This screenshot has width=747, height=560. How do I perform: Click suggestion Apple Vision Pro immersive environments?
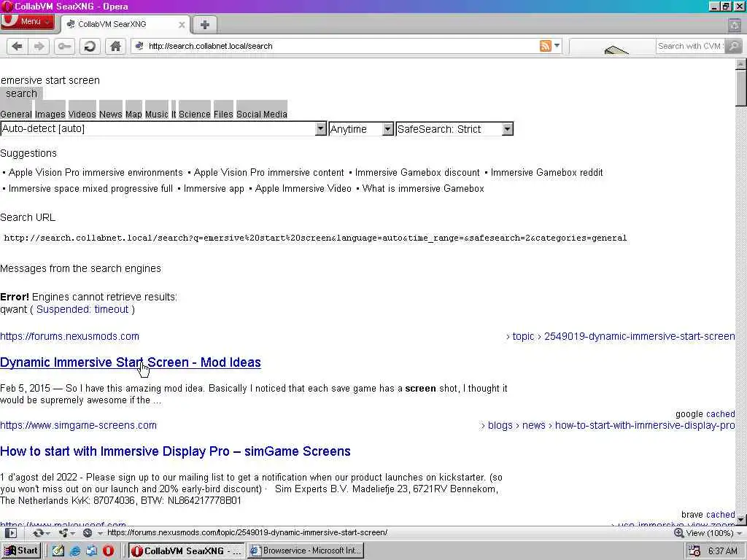click(96, 172)
